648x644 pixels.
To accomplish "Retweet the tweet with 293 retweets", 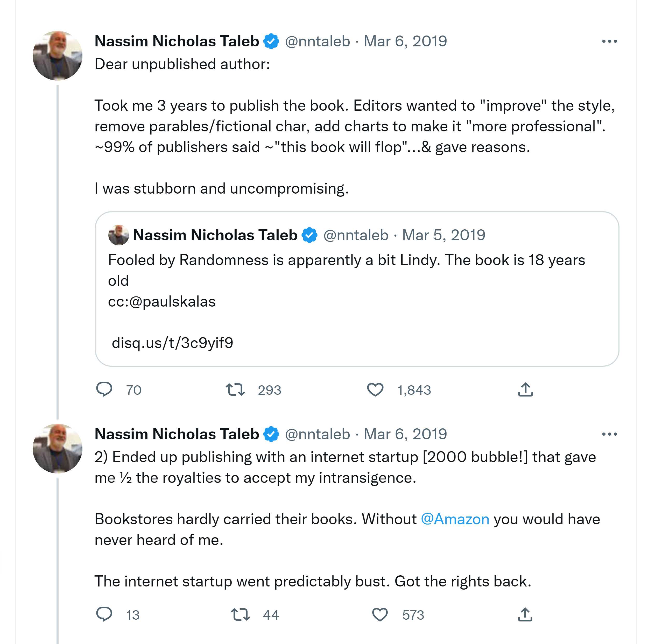I will coord(235,390).
